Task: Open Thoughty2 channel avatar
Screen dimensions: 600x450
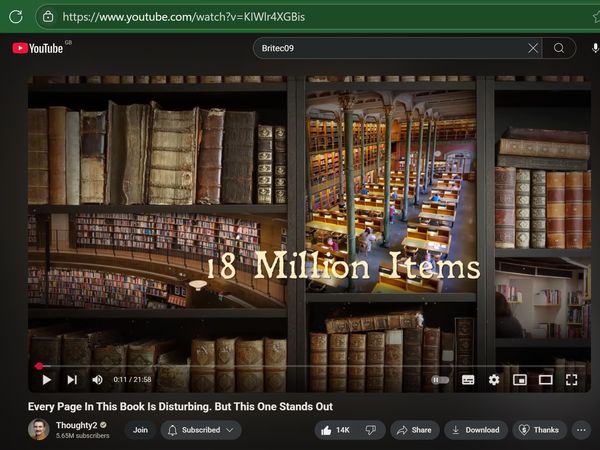Action: tap(39, 429)
